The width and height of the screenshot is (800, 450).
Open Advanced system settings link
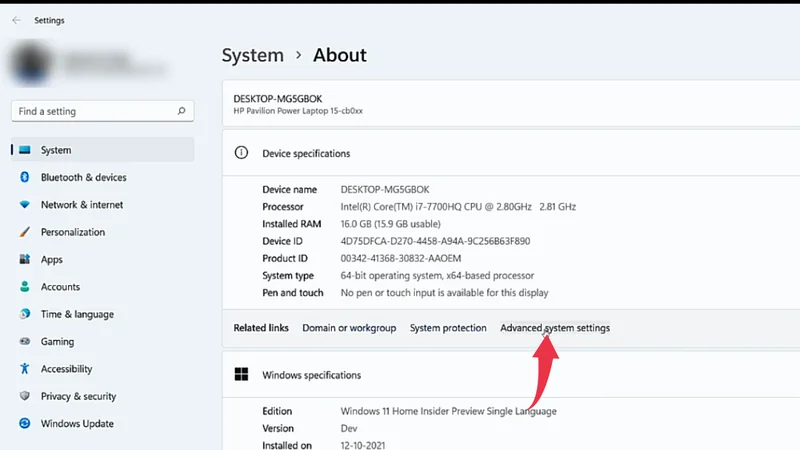(554, 328)
